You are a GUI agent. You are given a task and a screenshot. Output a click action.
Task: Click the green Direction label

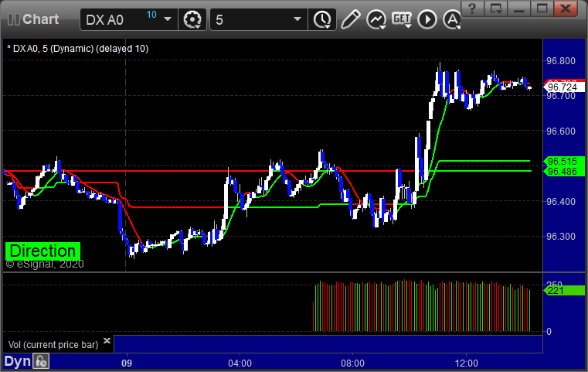[42, 251]
